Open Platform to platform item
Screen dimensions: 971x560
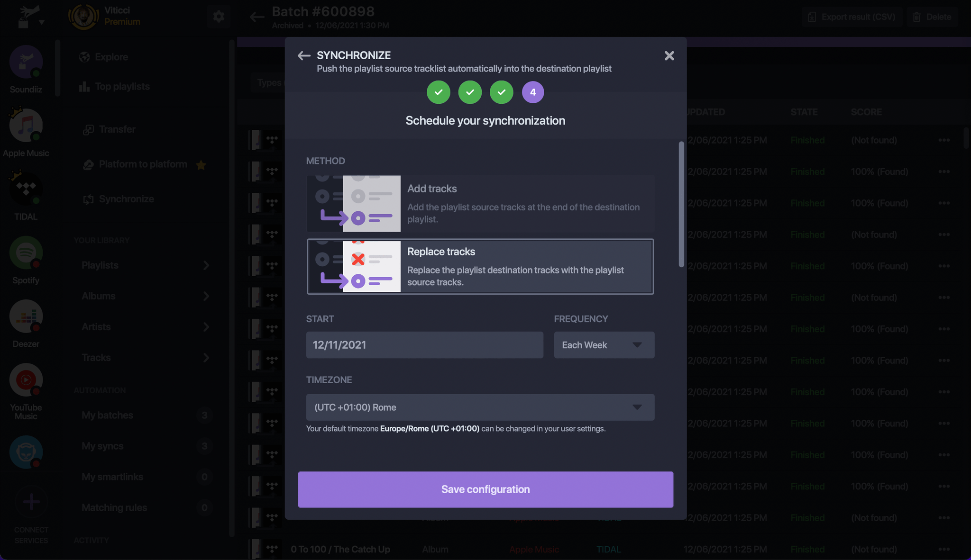[x=135, y=164]
